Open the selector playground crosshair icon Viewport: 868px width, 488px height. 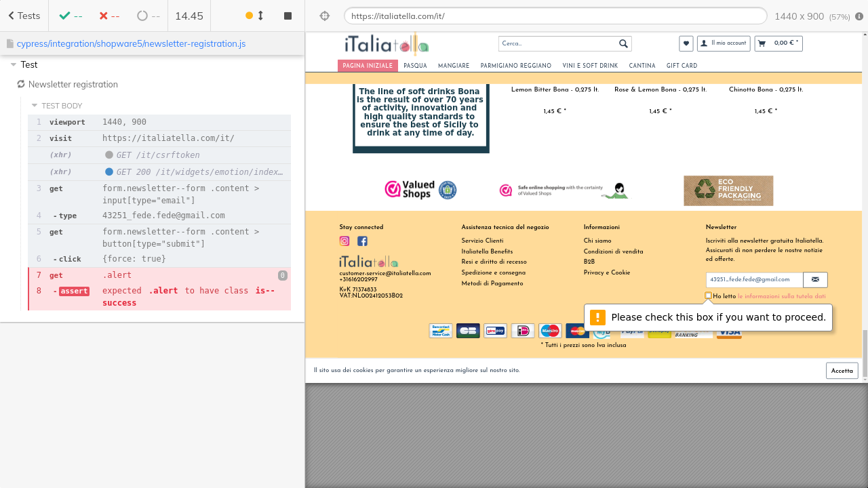[x=324, y=16]
